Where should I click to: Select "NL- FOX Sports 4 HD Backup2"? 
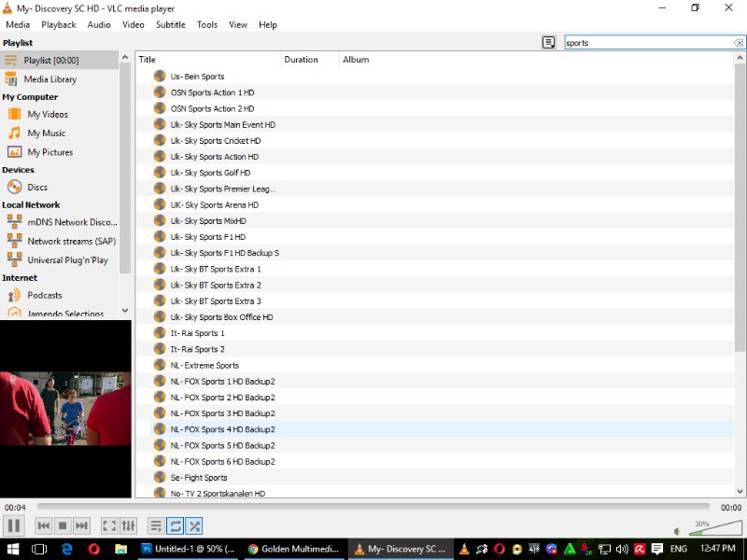(x=434, y=429)
